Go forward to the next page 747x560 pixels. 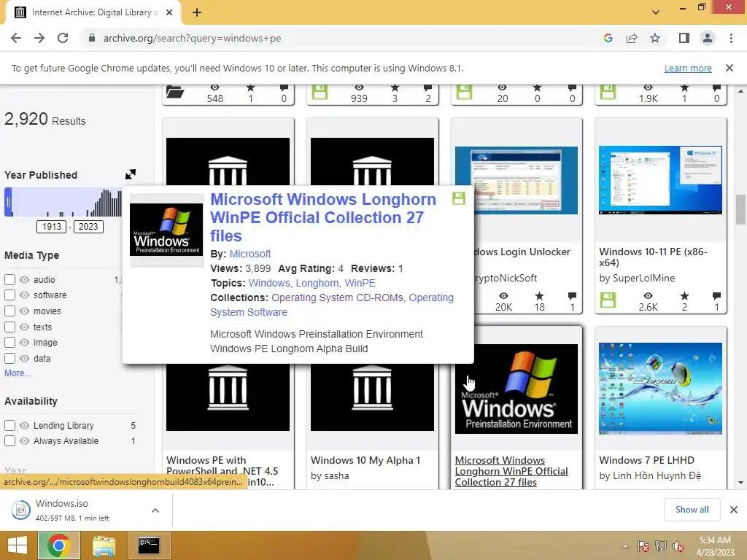(39, 38)
